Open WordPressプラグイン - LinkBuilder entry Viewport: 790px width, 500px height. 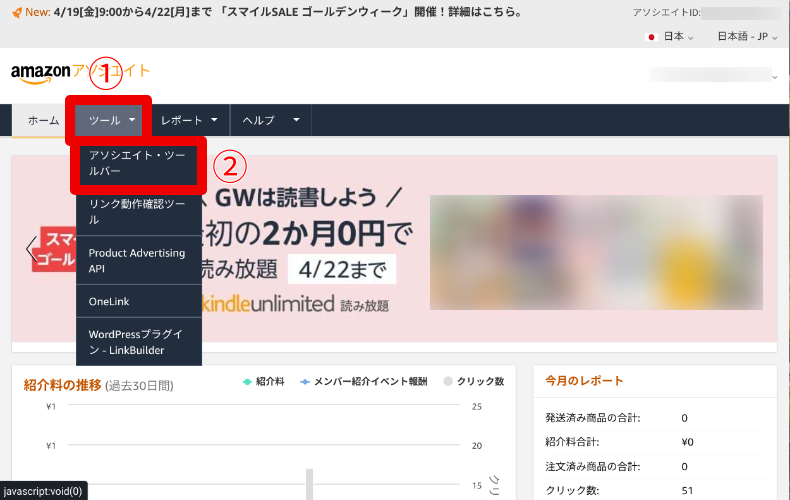coord(139,342)
